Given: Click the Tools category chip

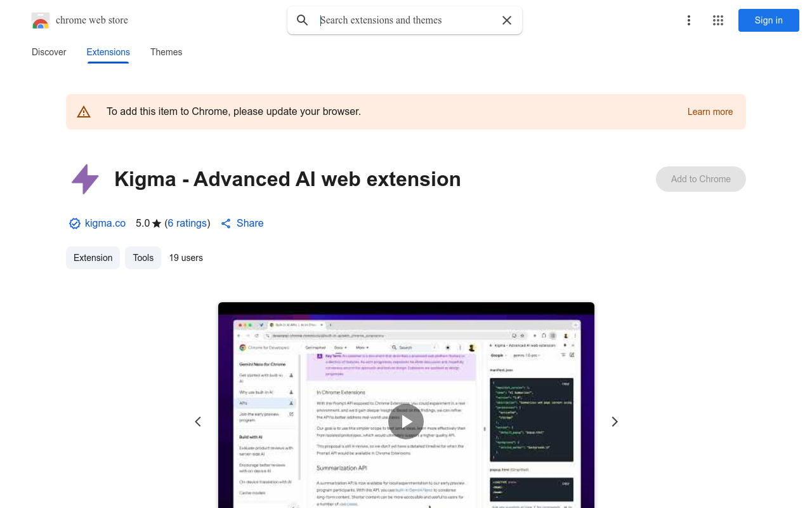Looking at the screenshot, I should point(143,258).
